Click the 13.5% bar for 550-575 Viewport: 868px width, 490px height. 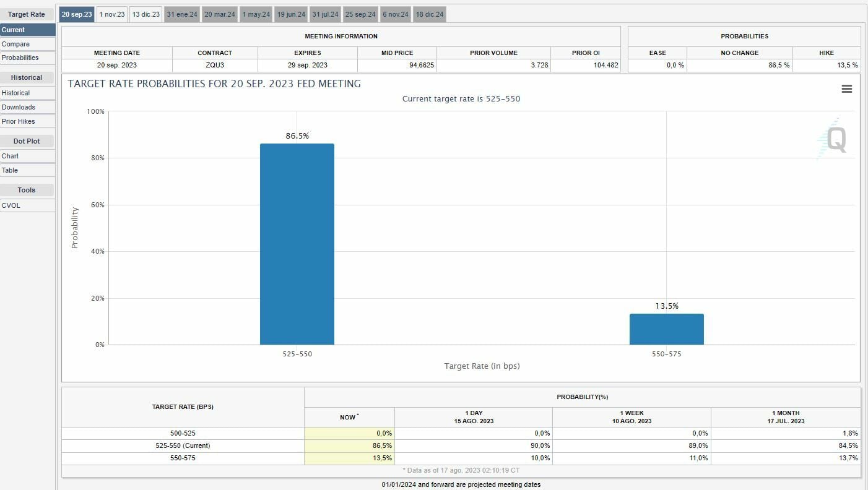667,329
